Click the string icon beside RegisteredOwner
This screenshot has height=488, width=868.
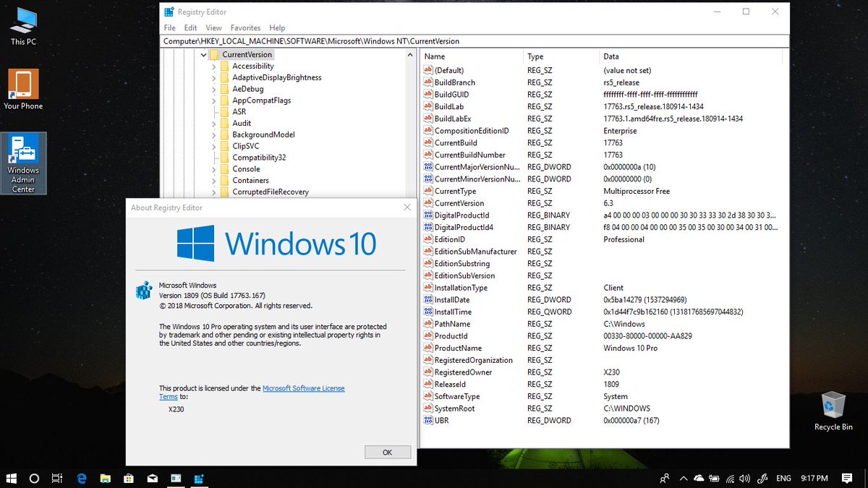tap(427, 372)
